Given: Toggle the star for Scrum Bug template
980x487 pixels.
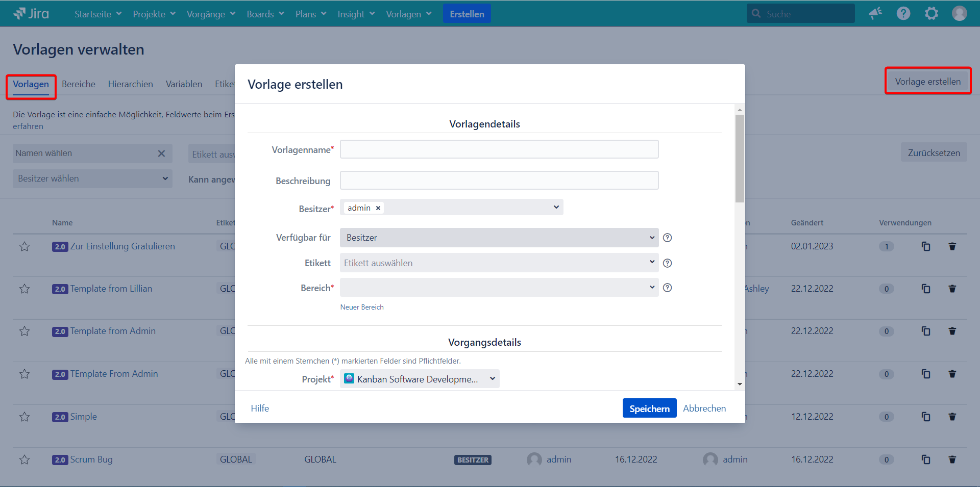Looking at the screenshot, I should tap(24, 460).
